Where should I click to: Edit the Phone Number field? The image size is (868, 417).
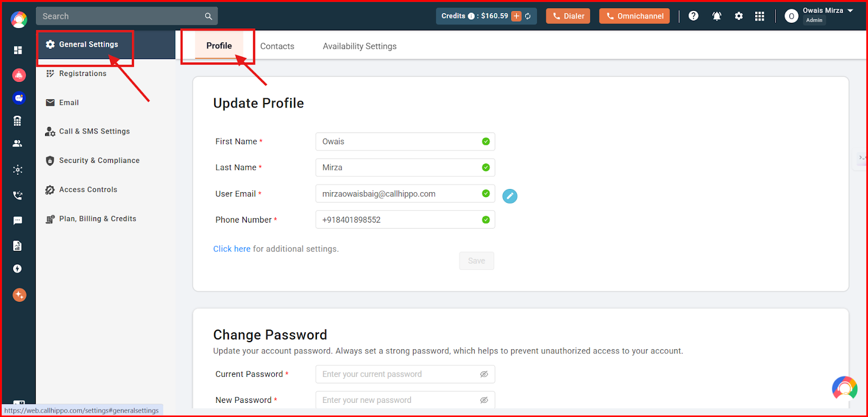(405, 220)
